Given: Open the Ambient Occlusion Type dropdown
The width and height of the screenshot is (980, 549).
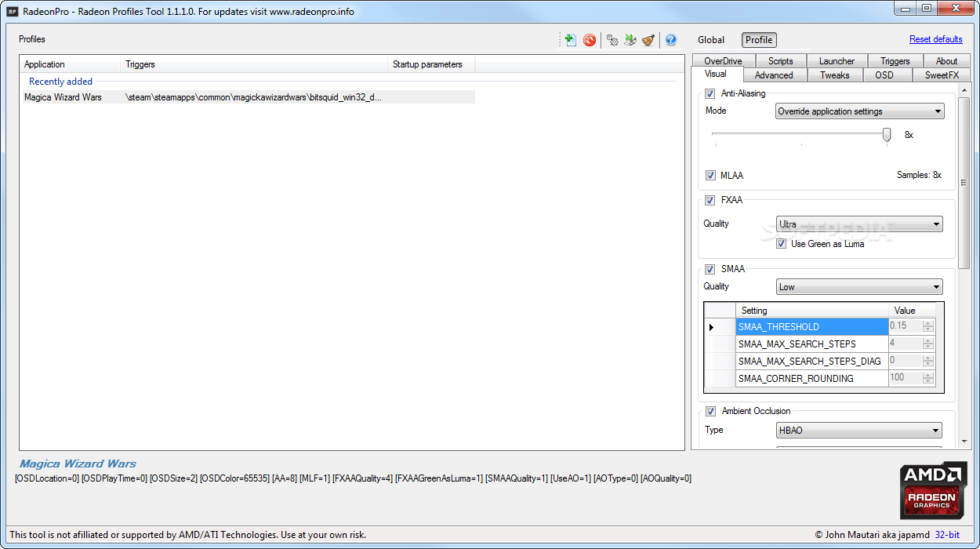Looking at the screenshot, I should pyautogui.click(x=859, y=431).
